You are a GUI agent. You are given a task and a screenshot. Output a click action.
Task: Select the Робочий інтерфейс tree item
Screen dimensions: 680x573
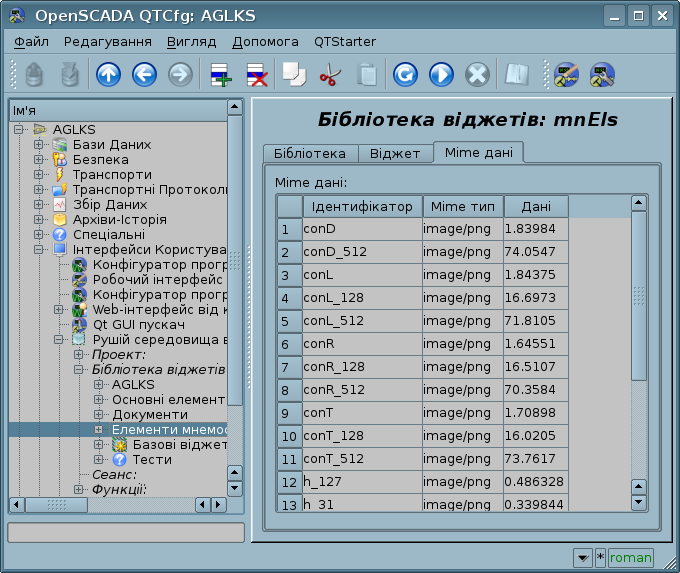(x=157, y=280)
